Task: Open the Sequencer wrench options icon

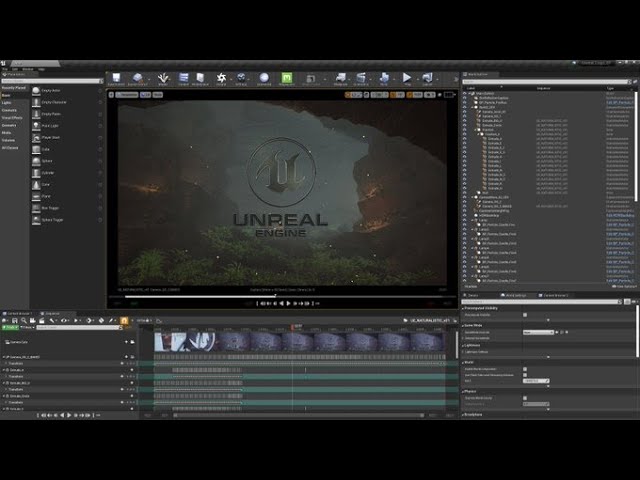Action: tap(52, 321)
